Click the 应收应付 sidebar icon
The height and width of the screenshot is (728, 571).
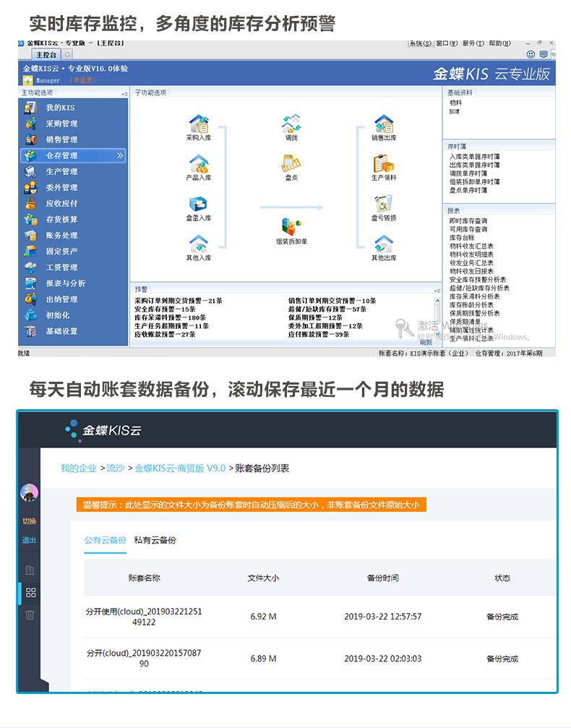click(x=30, y=203)
